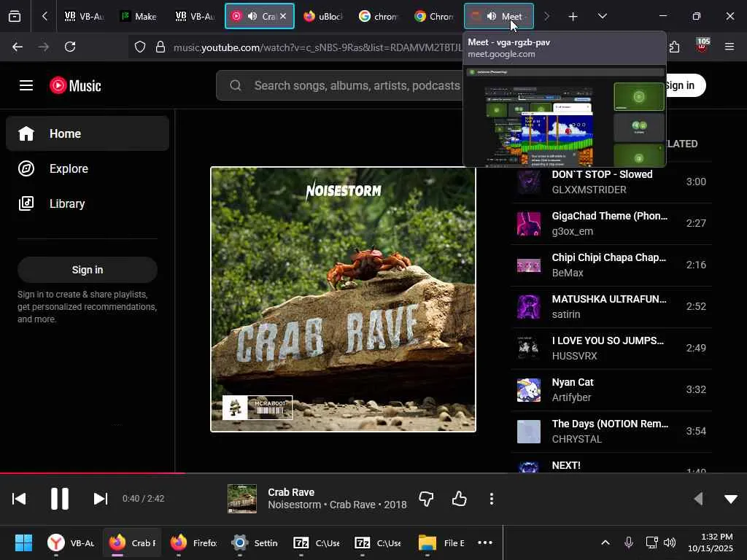Click the microphone tray icon
The image size is (747, 560).
(629, 542)
